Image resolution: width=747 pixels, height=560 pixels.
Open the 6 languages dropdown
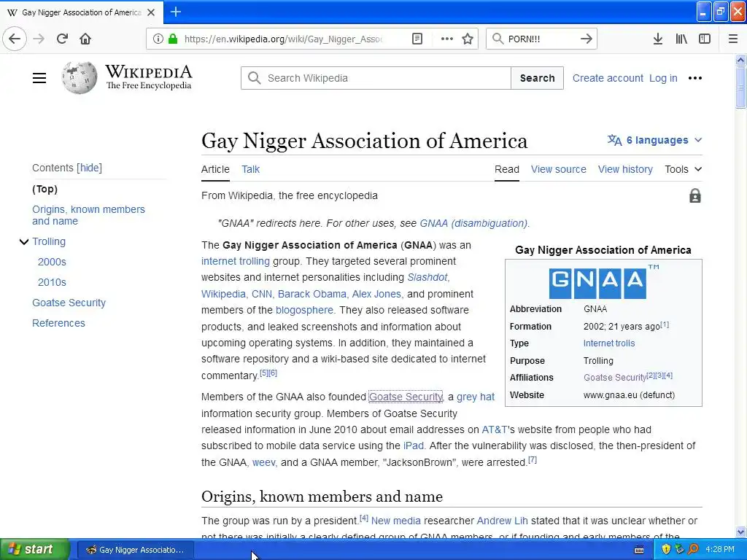654,140
